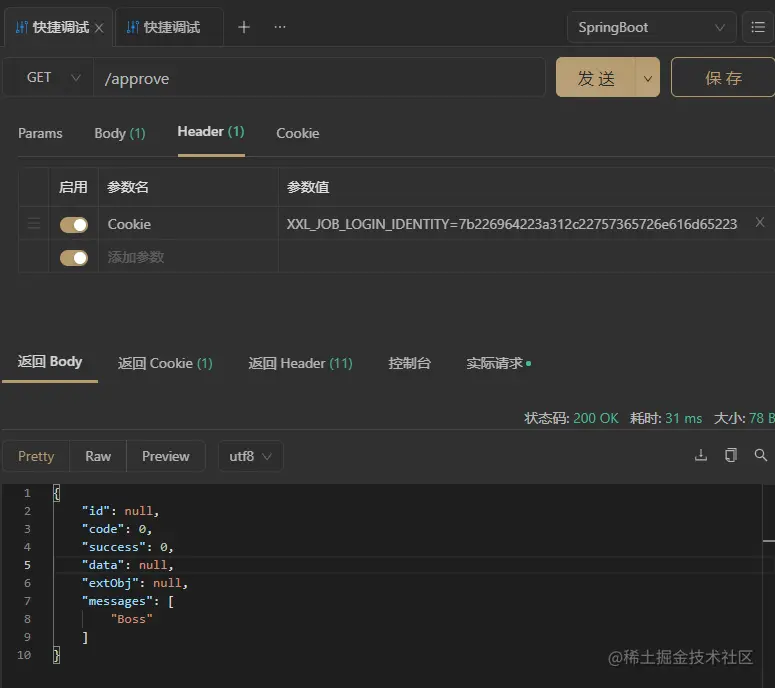Image resolution: width=775 pixels, height=688 pixels.
Task: Select the Pretty view button
Action: click(36, 456)
